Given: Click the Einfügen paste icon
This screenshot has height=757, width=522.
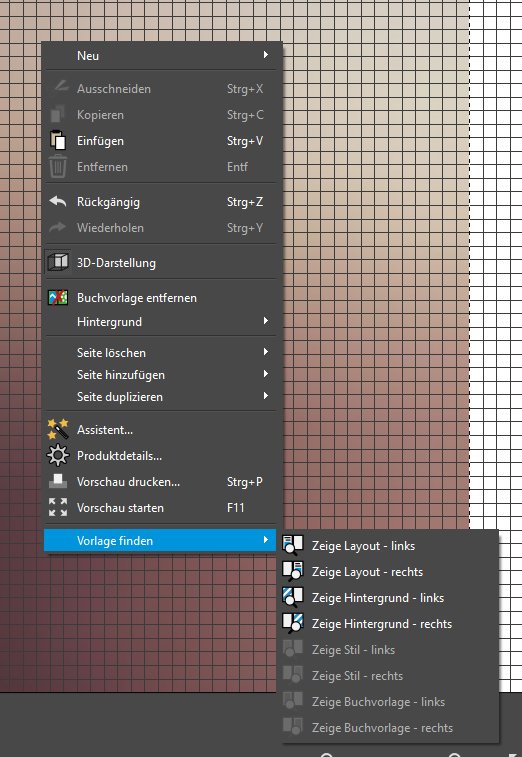Looking at the screenshot, I should click(x=58, y=140).
